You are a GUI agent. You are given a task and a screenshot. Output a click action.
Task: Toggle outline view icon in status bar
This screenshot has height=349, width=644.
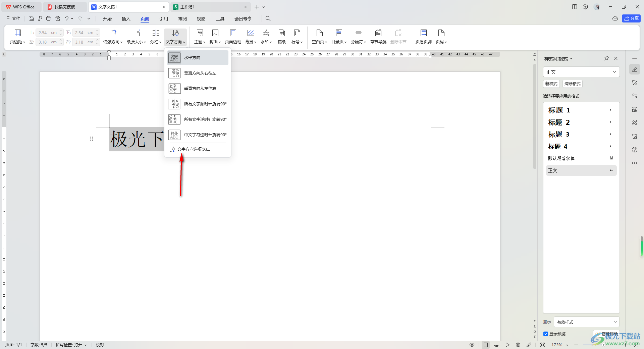pos(496,345)
